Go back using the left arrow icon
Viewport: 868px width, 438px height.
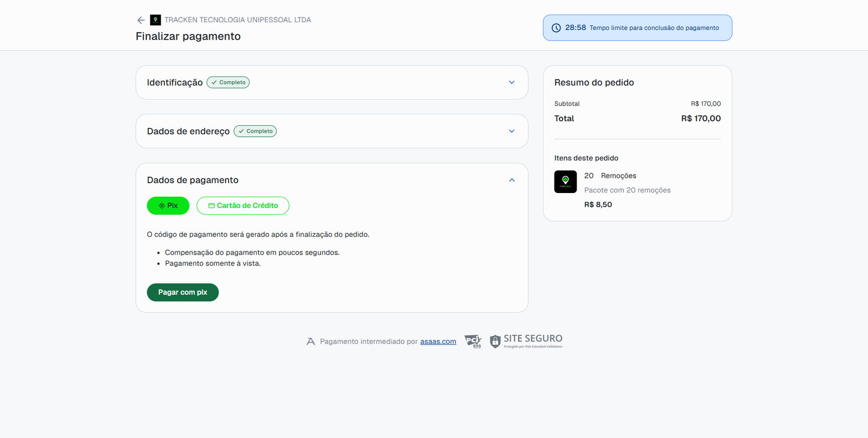(141, 20)
